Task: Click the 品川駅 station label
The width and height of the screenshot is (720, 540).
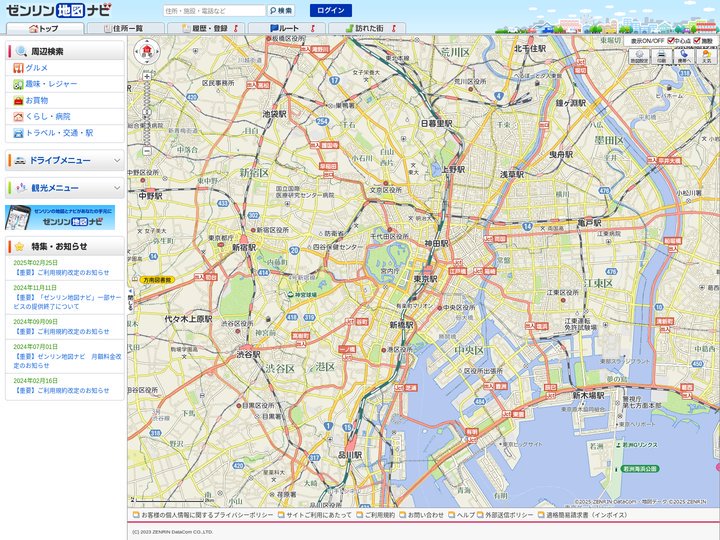Action: [350, 455]
